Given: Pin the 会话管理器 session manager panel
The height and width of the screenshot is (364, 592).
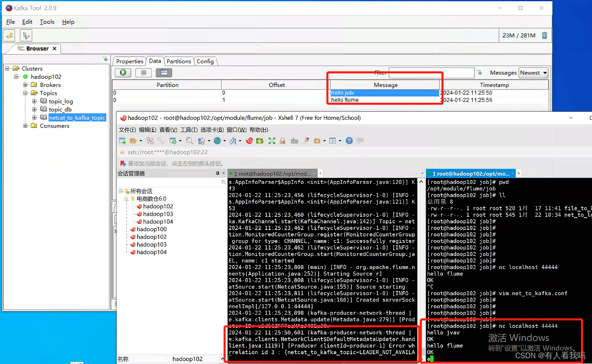Looking at the screenshot, I should point(217,173).
